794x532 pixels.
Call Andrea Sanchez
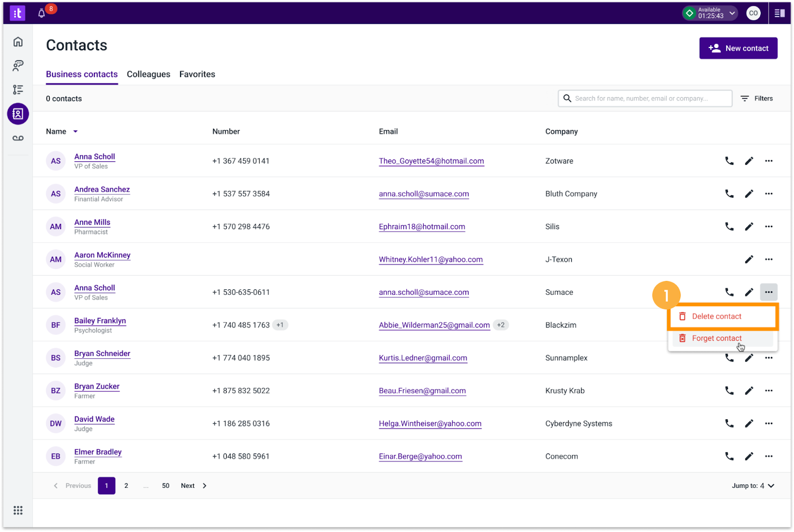click(x=729, y=194)
